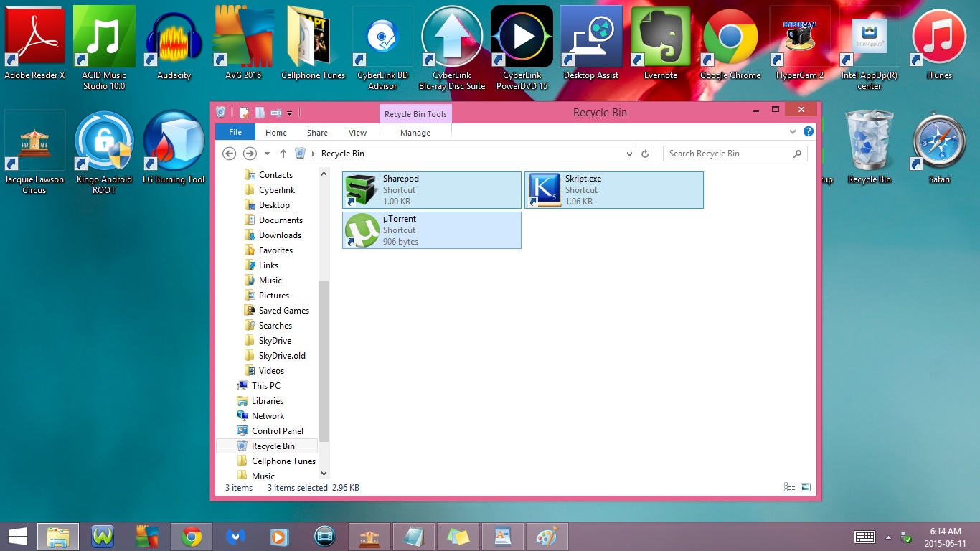Image resolution: width=980 pixels, height=551 pixels.
Task: Select the Jacquie Lawson Circus icon
Action: [x=34, y=153]
